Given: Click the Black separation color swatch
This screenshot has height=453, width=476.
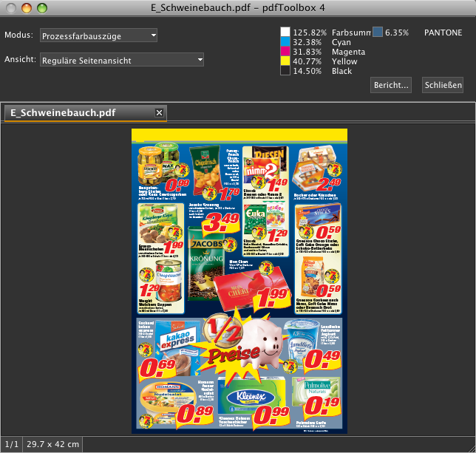Looking at the screenshot, I should [285, 72].
